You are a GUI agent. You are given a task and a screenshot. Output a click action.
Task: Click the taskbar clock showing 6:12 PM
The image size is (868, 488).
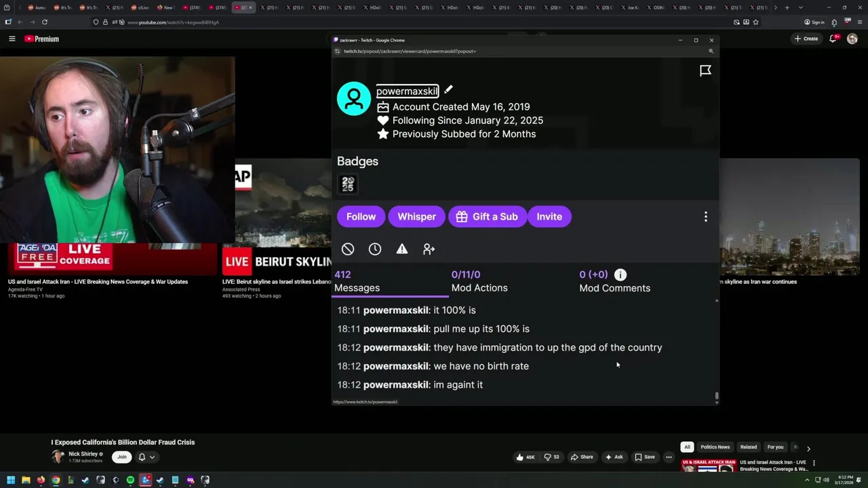[845, 480]
